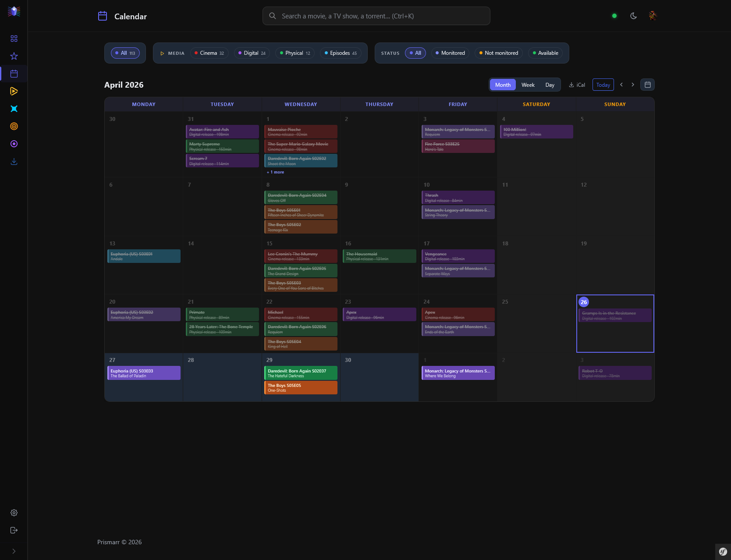Open the downloads icon in sidebar
Viewport: 731px width, 560px height.
[14, 161]
